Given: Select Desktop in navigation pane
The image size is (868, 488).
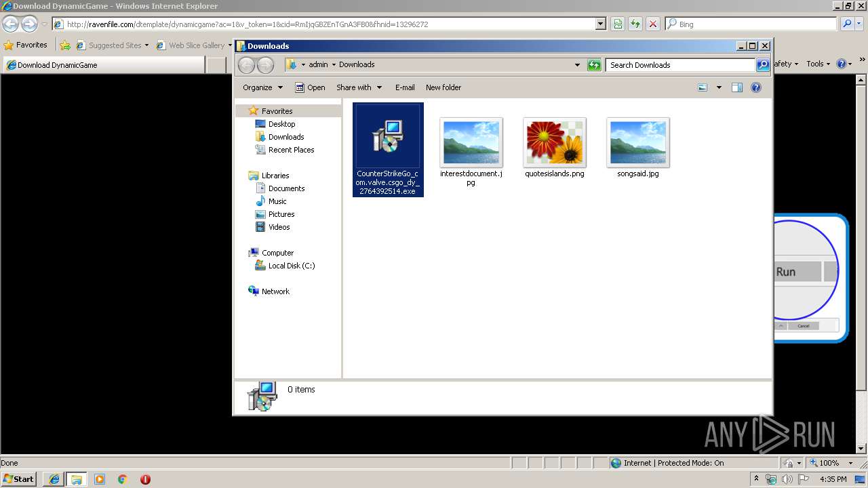Looking at the screenshot, I should 281,124.
